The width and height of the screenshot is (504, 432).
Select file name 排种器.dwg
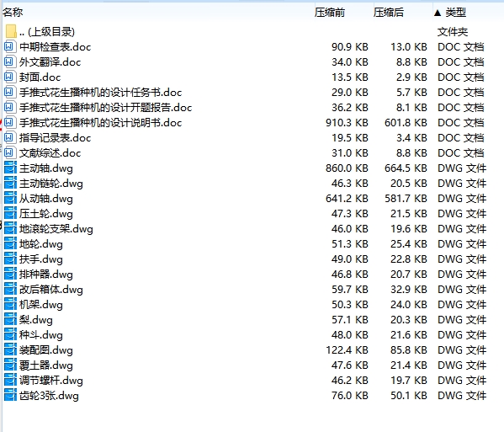pyautogui.click(x=46, y=275)
